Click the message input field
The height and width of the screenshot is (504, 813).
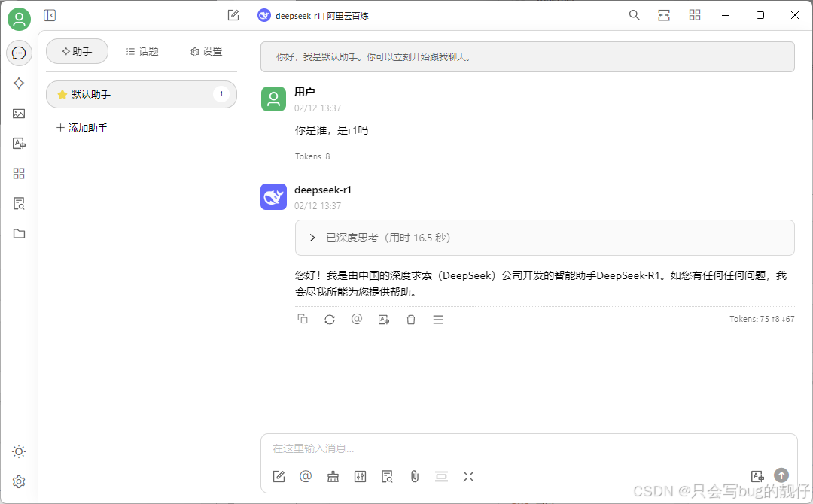pos(529,448)
